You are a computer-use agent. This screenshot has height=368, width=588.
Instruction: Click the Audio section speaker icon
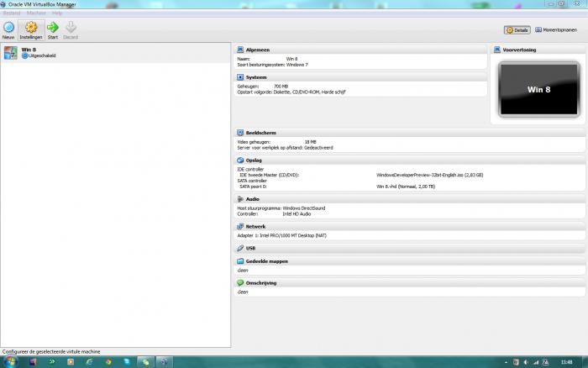tap(240, 199)
